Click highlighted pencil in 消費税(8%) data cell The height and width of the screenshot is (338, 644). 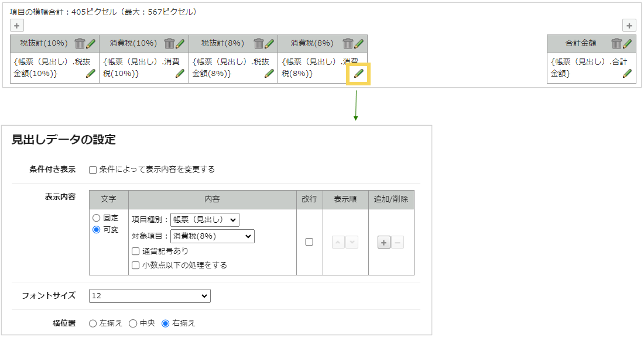(x=358, y=74)
